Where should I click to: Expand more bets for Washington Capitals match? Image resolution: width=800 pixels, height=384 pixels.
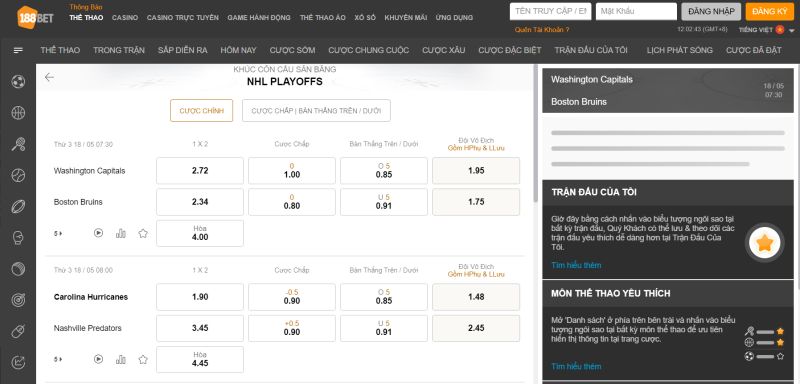(58, 234)
